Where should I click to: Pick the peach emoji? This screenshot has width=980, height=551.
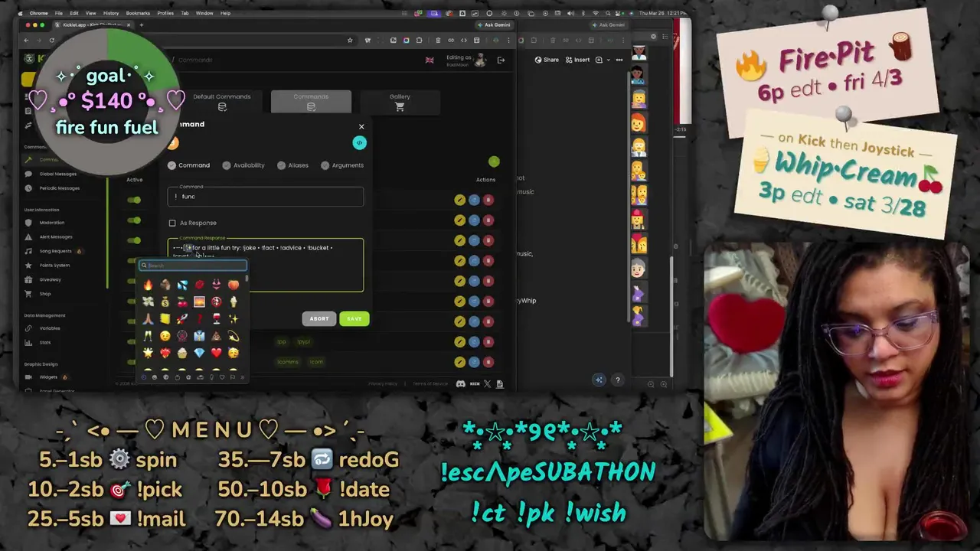[234, 285]
